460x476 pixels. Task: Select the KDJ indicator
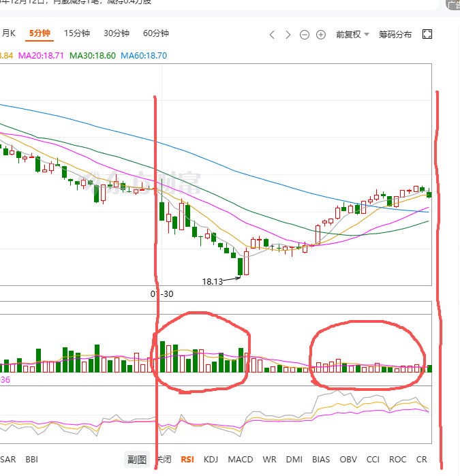click(x=211, y=459)
